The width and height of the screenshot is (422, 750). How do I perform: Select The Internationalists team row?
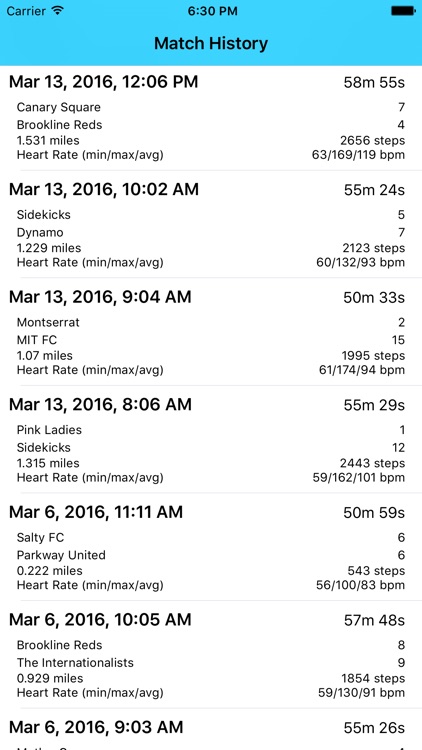[x=211, y=662]
